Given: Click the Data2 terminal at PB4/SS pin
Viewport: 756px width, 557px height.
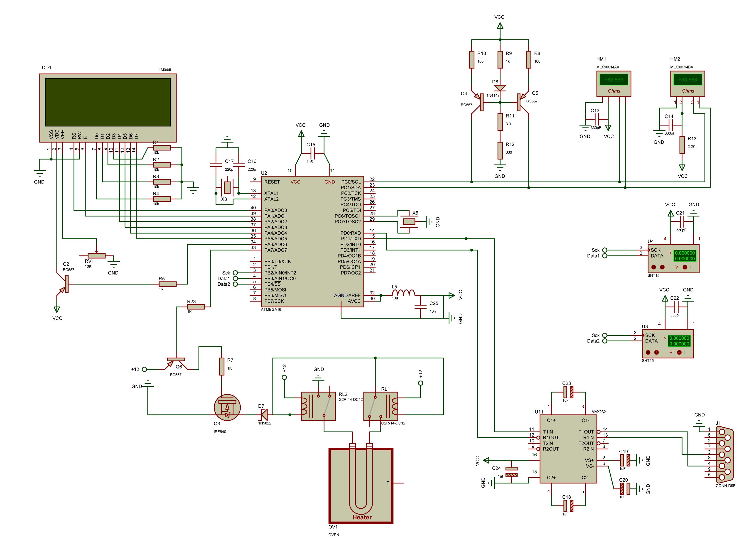Looking at the screenshot, I should (235, 284).
